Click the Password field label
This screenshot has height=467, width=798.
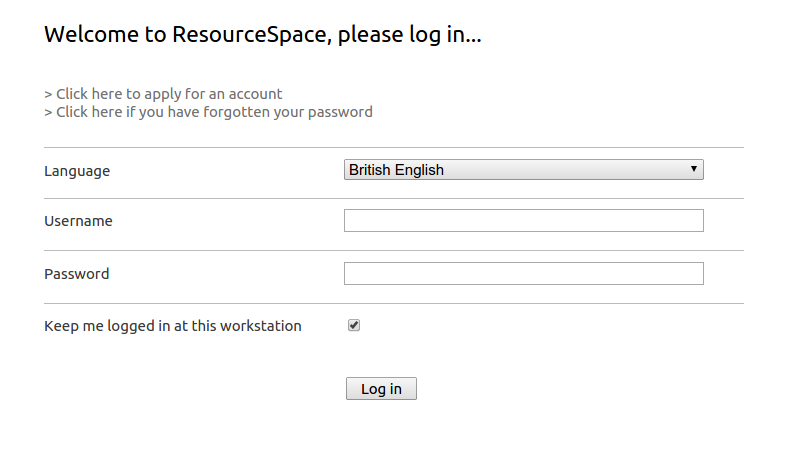77,274
